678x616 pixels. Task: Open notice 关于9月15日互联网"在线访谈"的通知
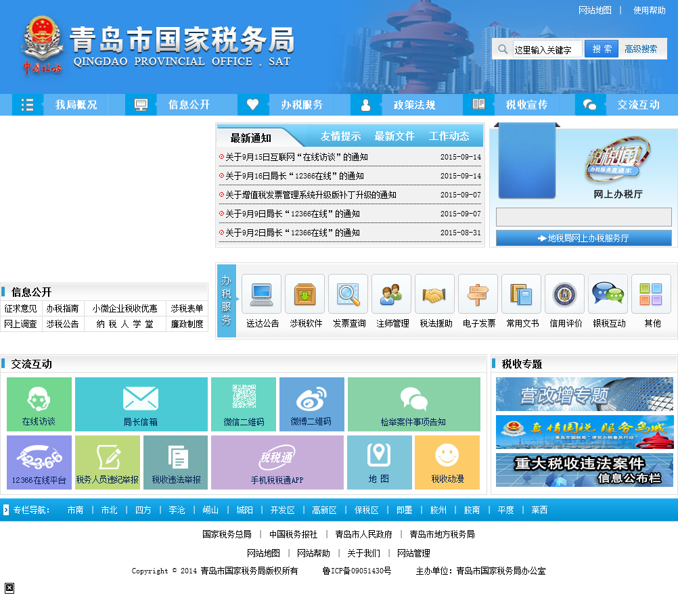[296, 158]
